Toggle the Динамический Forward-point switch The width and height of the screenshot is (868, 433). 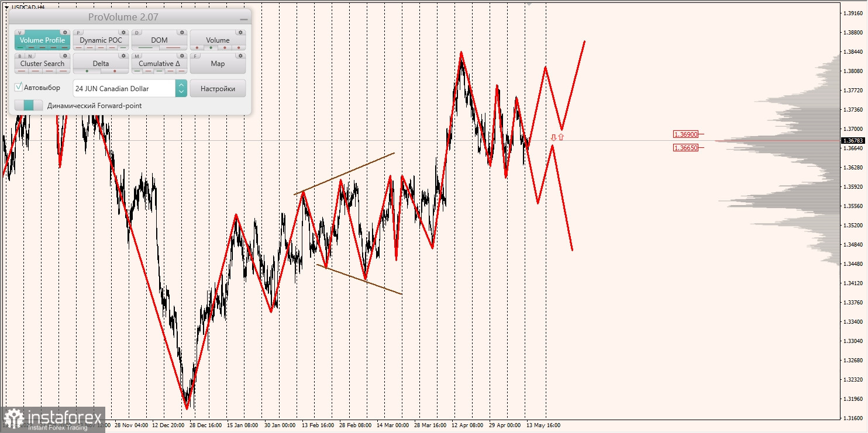click(x=29, y=105)
